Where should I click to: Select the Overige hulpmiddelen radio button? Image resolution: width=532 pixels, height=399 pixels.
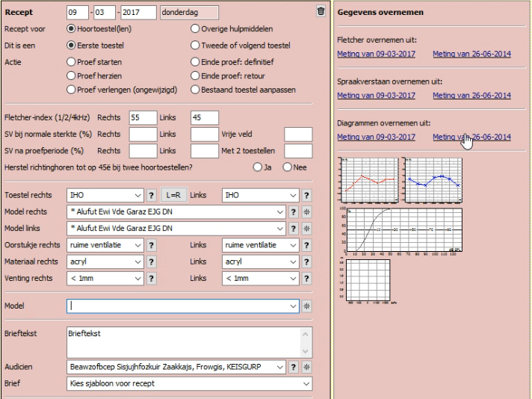point(196,28)
